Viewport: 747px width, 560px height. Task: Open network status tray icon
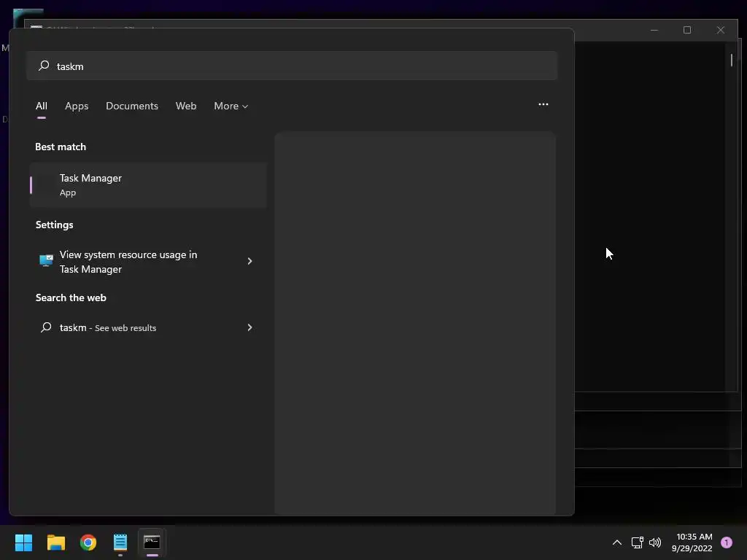(637, 542)
